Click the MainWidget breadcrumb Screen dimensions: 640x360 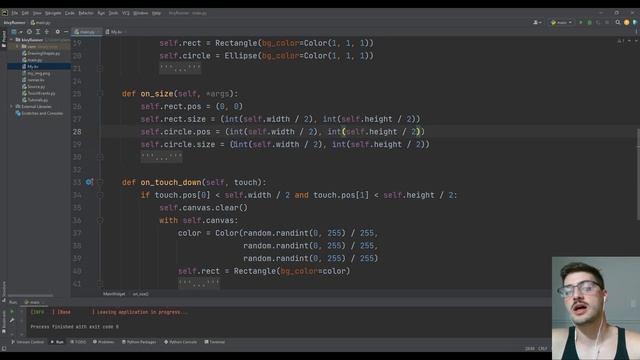tap(114, 294)
